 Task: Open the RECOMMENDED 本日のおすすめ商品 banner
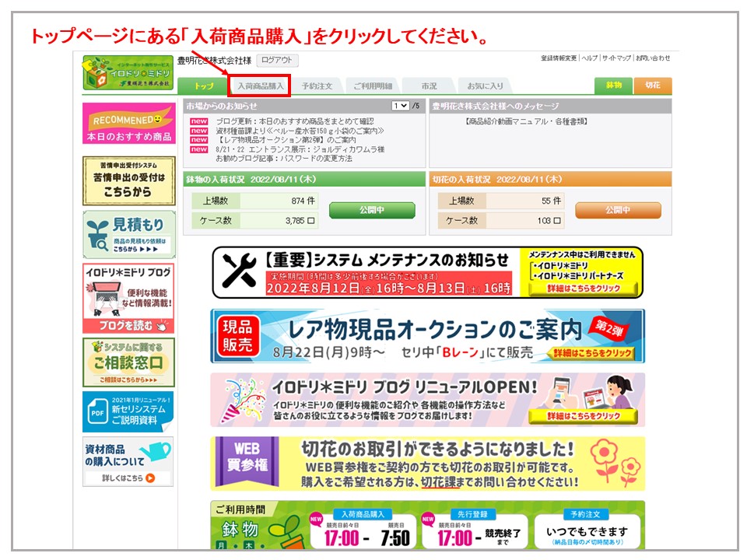pos(128,124)
